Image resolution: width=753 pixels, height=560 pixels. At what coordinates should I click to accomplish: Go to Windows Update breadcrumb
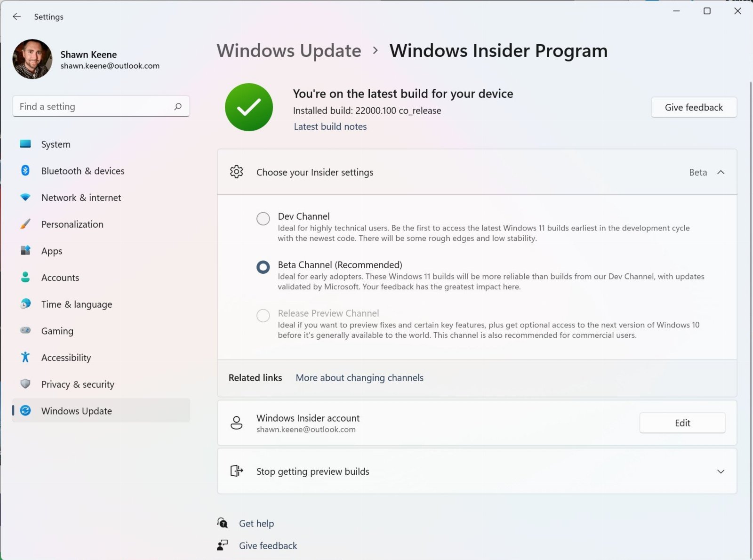click(x=289, y=51)
